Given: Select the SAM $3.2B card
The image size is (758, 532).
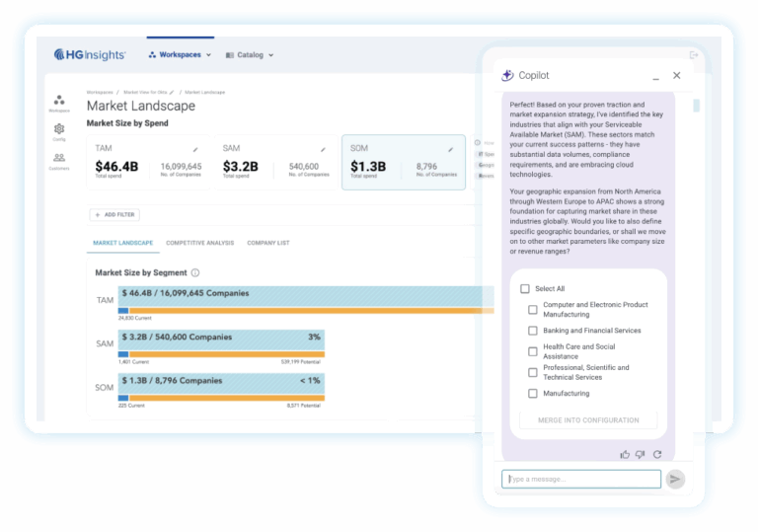Looking at the screenshot, I should click(x=275, y=162).
